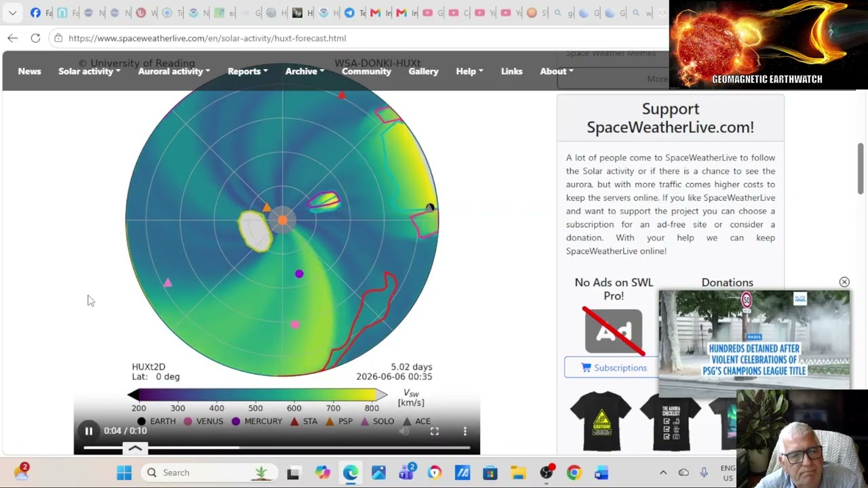Click the microphone tray icon
Viewport: 868px width, 488px height.
point(704,472)
